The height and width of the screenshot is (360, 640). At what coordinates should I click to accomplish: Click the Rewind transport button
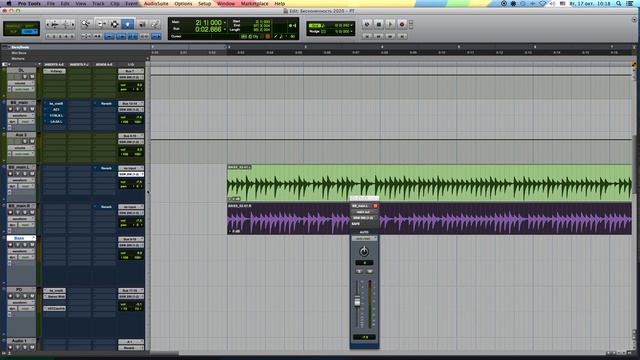[x=378, y=36]
